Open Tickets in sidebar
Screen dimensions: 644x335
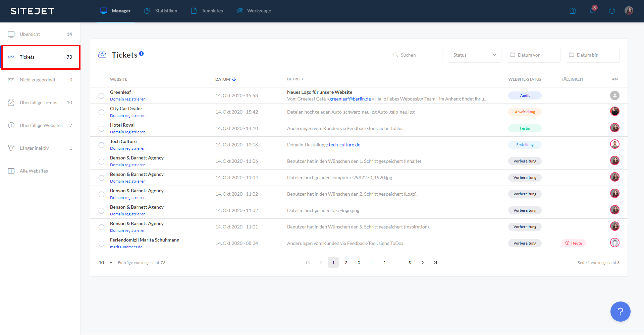[x=40, y=57]
